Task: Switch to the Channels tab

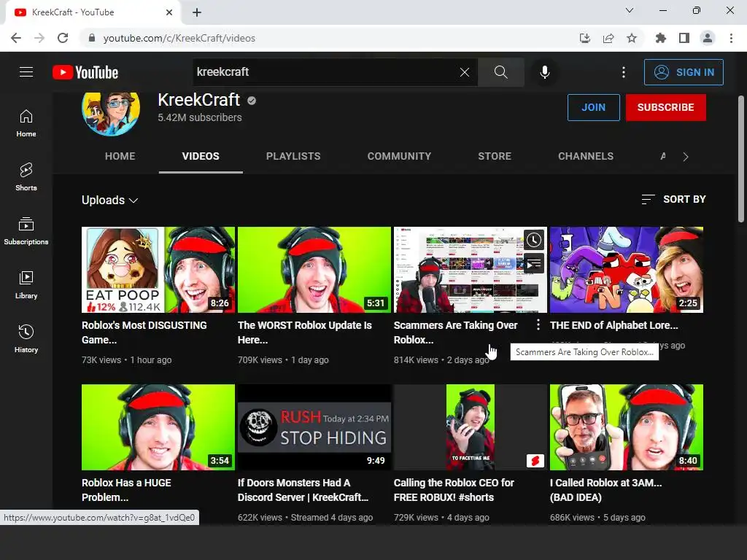Action: coord(586,156)
